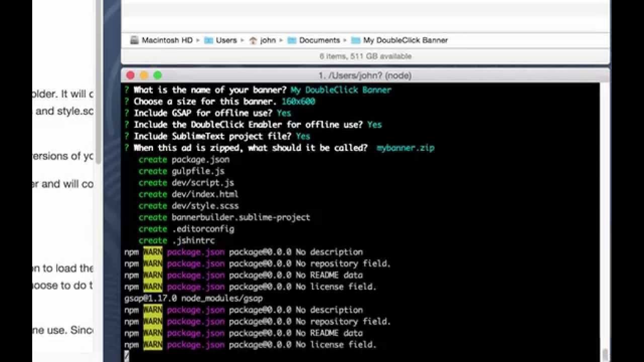The height and width of the screenshot is (362, 644).
Task: Click the terminal cursor on the last line
Action: [127, 356]
